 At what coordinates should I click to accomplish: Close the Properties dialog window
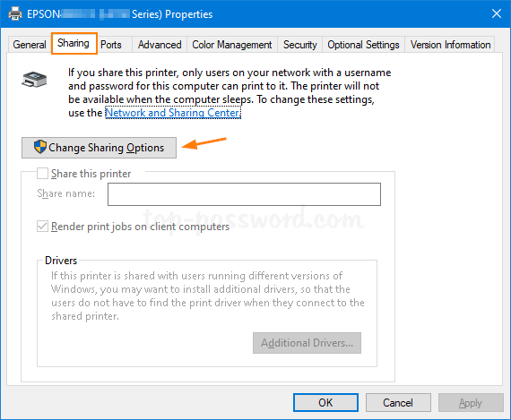[x=497, y=13]
